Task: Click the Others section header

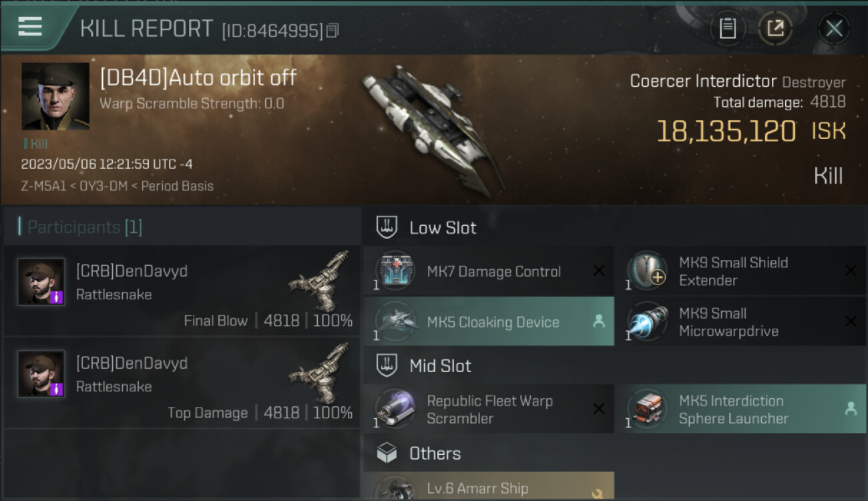Action: point(435,454)
